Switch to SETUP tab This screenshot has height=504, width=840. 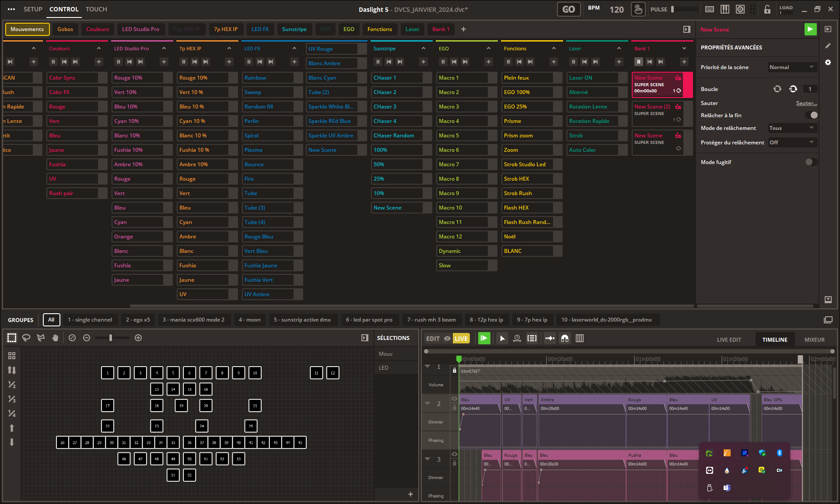pyautogui.click(x=33, y=9)
